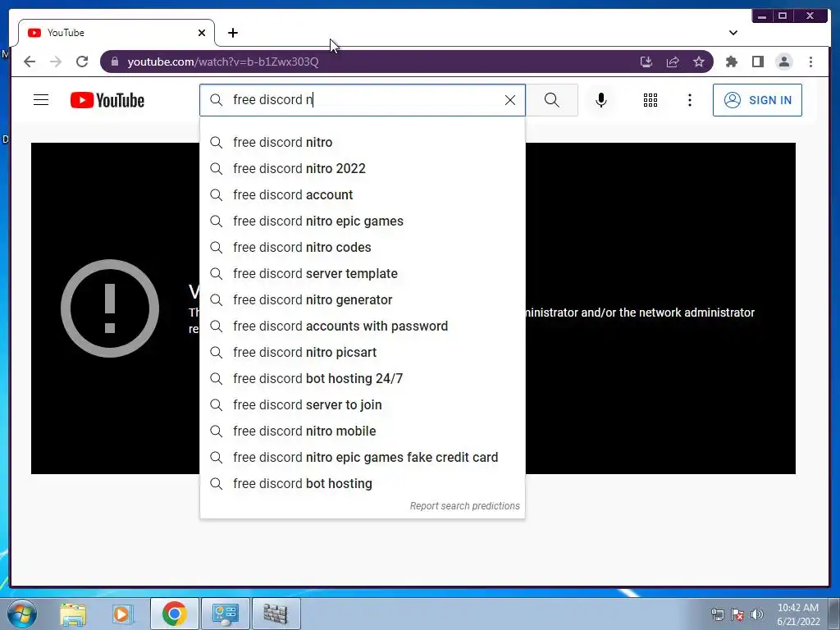Open Windows Explorer from taskbar
This screenshot has height=630, width=840.
point(73,614)
